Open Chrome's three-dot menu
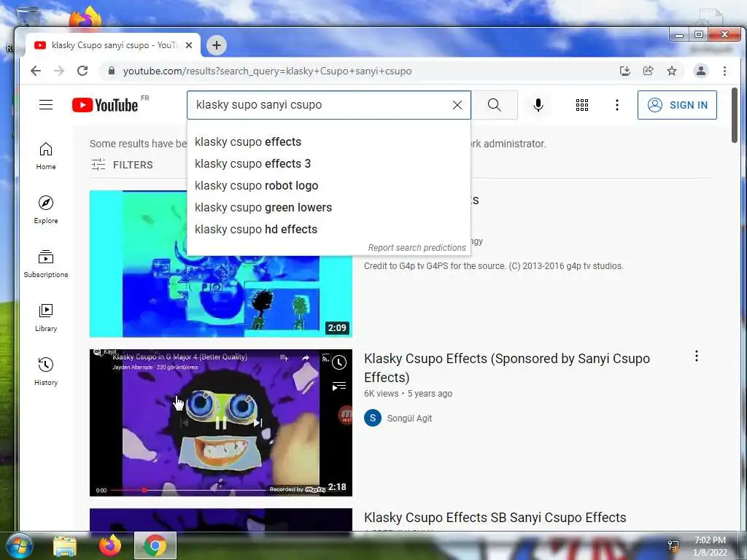The image size is (747, 560). tap(724, 71)
